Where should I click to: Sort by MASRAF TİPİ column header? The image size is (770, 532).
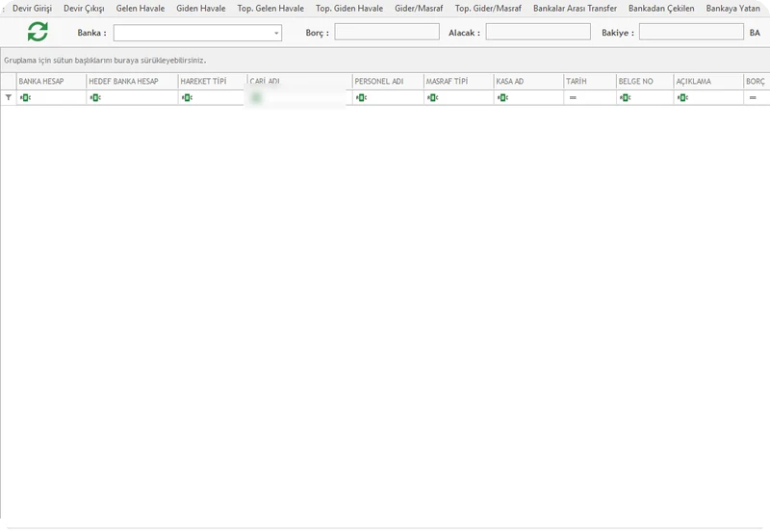[x=459, y=82]
